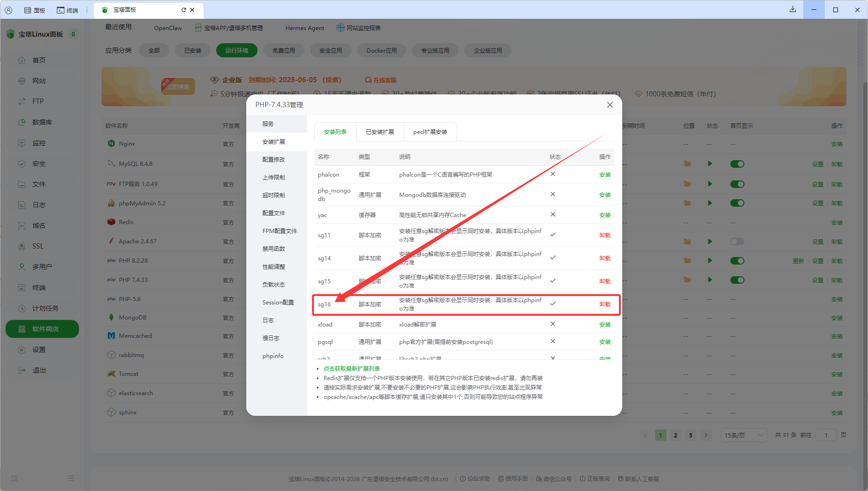
Task: Open 计划任务 in left sidebar
Action: click(42, 308)
